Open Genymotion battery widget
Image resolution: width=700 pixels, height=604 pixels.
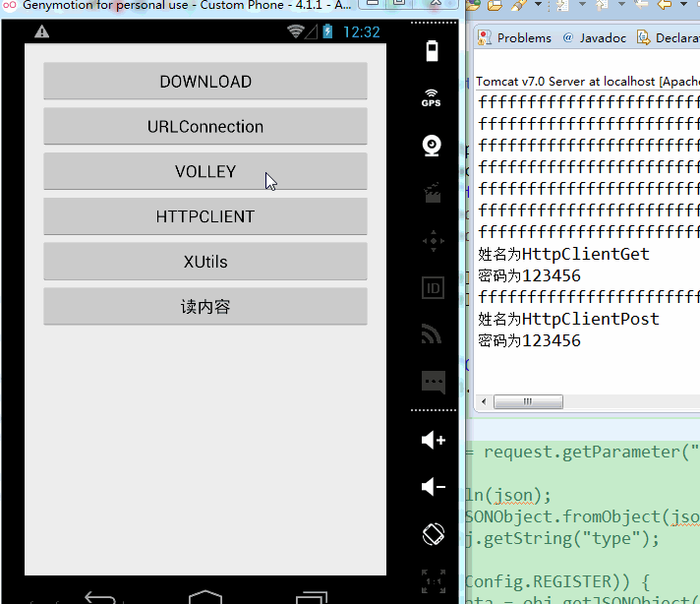(432, 51)
